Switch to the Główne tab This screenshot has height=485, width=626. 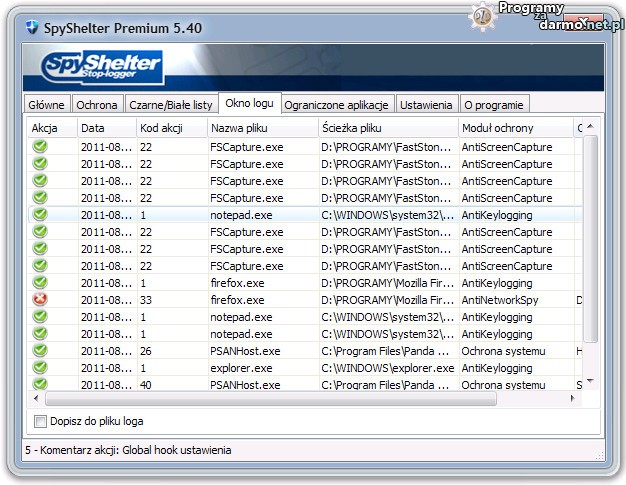point(47,104)
